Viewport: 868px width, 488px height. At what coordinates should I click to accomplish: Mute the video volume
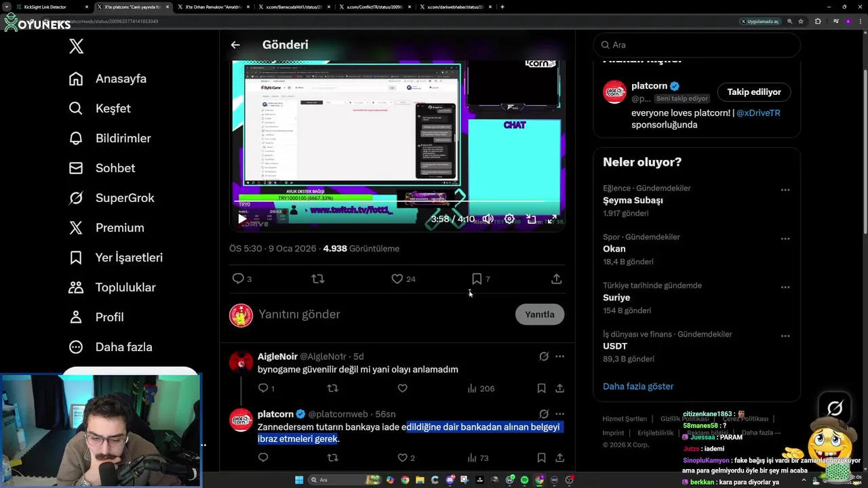[x=488, y=219]
